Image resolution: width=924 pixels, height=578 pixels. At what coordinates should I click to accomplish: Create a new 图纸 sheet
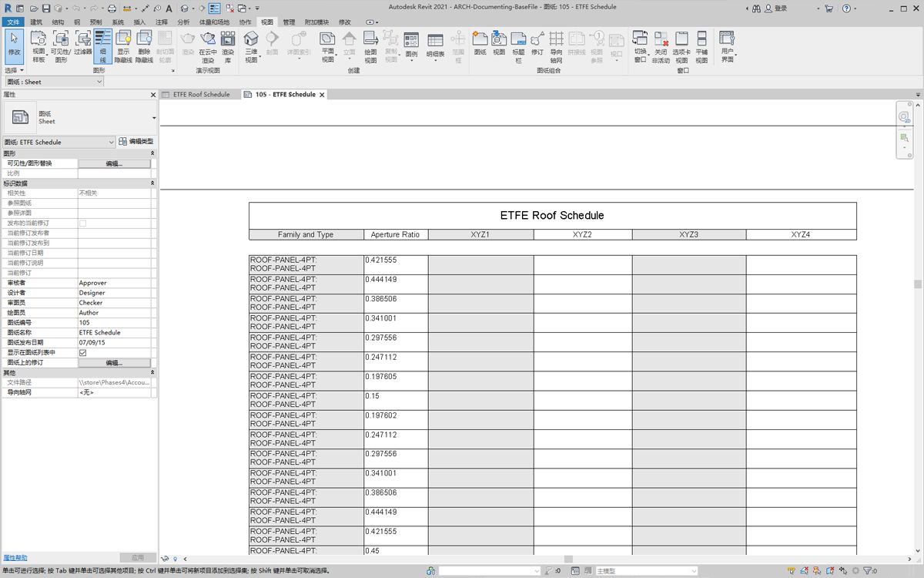(x=480, y=43)
